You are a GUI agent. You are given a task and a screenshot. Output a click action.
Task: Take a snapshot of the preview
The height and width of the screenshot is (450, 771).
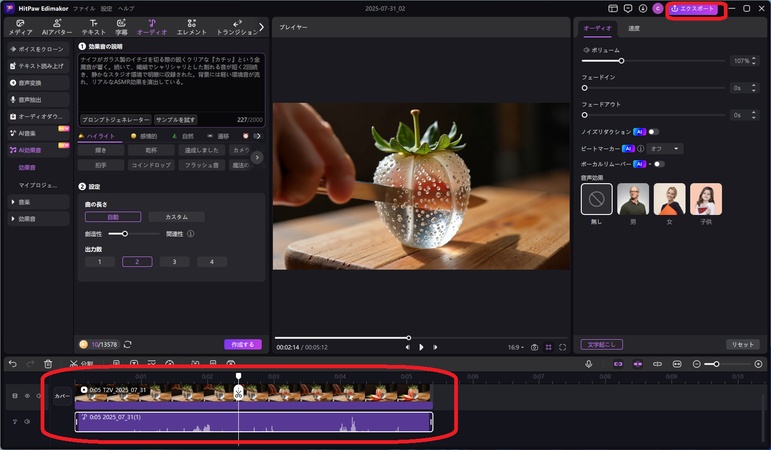coord(534,347)
